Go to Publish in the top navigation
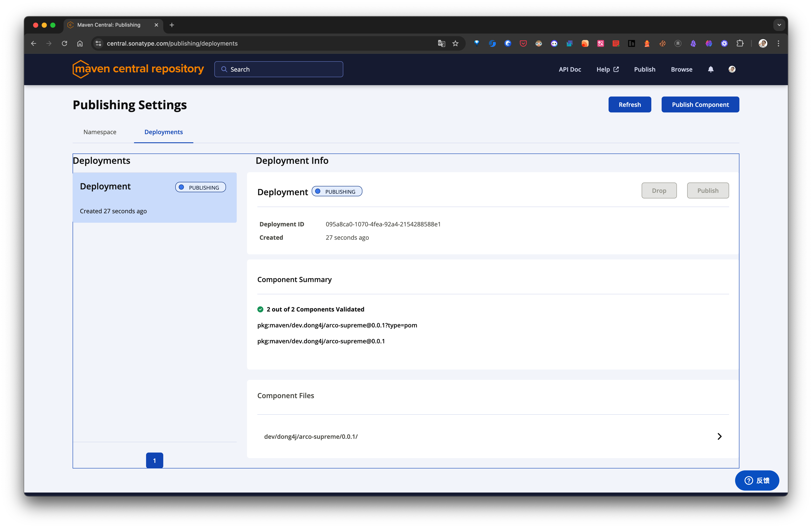The width and height of the screenshot is (812, 528). pos(644,69)
